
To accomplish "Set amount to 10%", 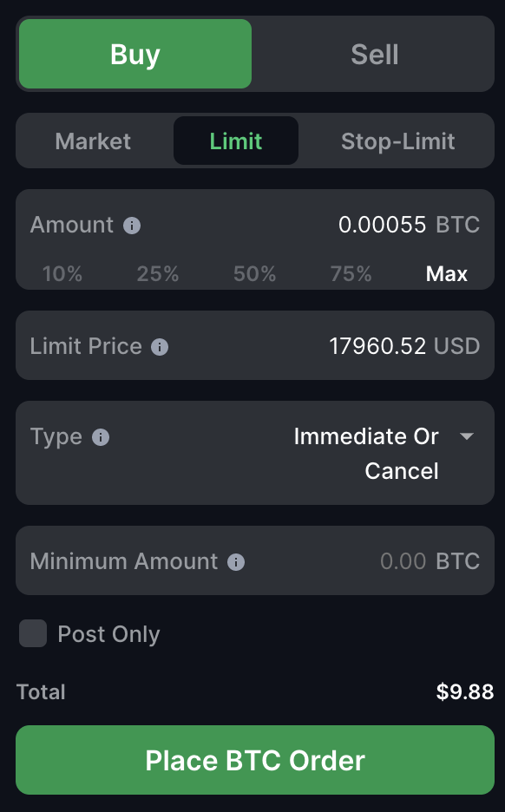I will click(x=62, y=274).
